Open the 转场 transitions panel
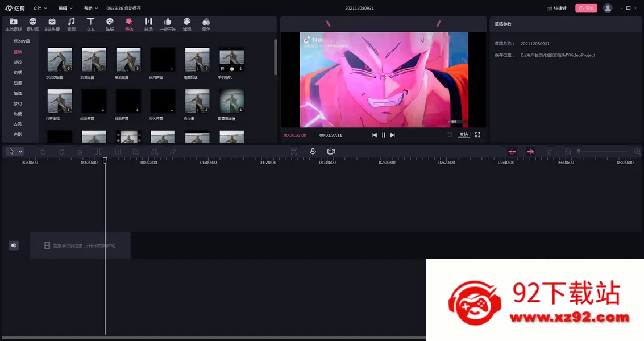The image size is (644, 341). tap(148, 24)
